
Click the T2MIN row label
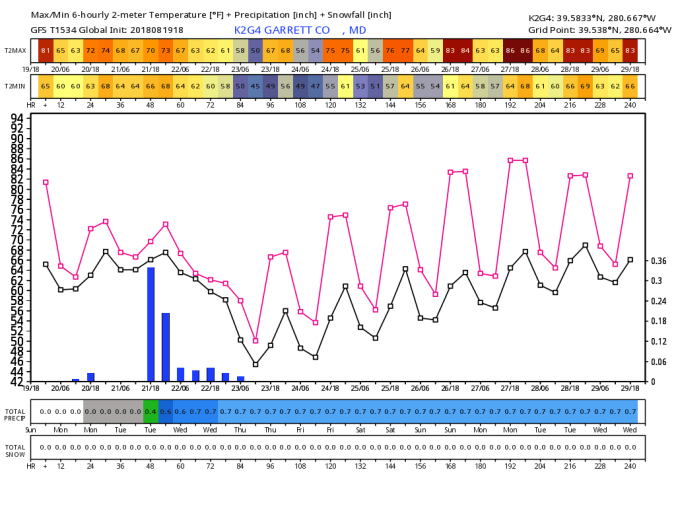[15, 87]
